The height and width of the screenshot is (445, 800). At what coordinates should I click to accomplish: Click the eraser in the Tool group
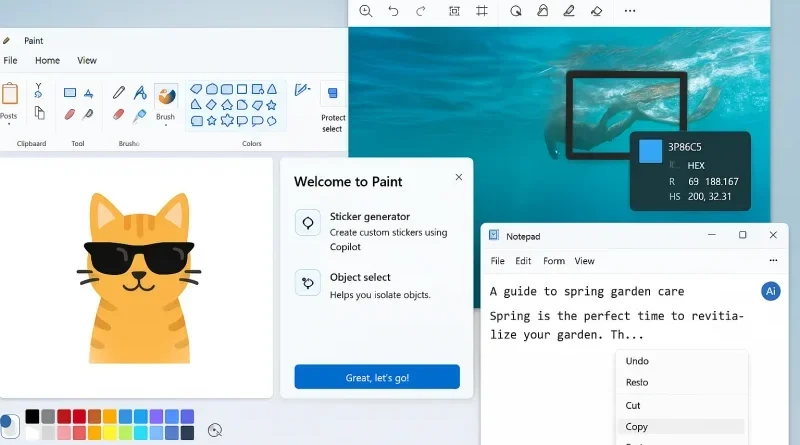70,114
